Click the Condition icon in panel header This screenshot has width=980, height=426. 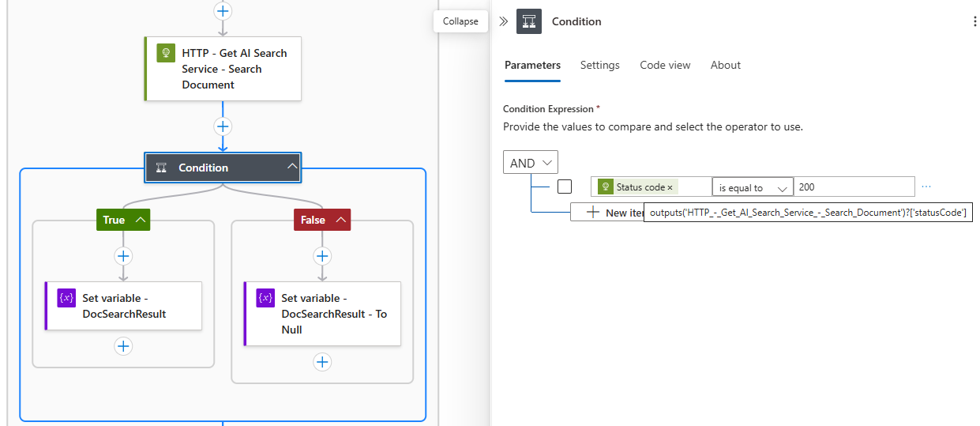[528, 21]
